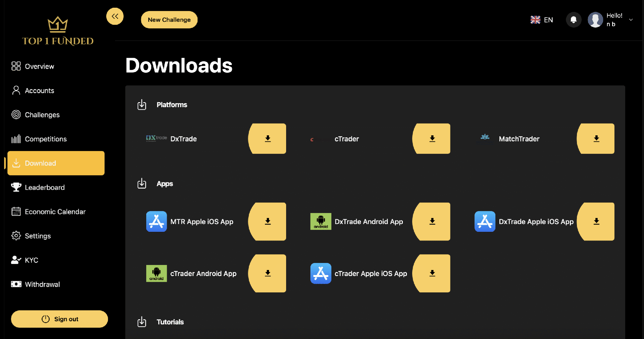
Task: Download the MatchTrader platform
Action: 596,139
